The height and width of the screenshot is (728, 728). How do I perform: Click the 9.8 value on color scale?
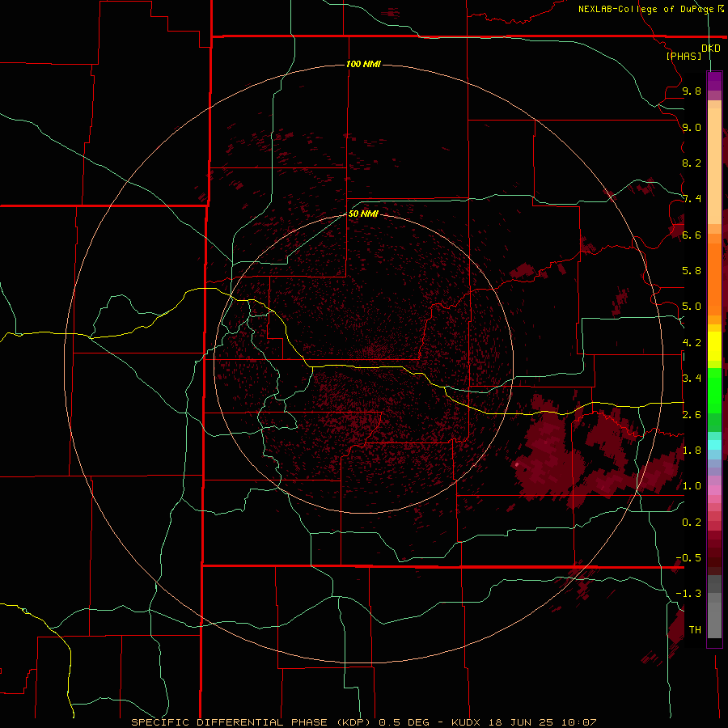(692, 91)
